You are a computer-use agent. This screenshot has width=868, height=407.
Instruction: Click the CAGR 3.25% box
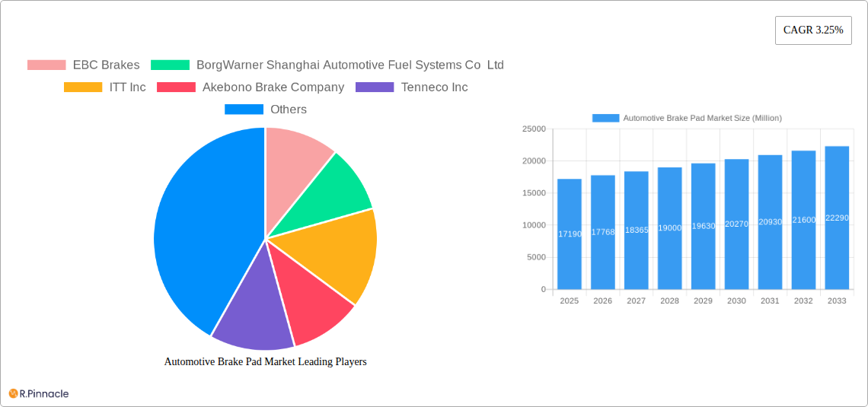pos(813,30)
